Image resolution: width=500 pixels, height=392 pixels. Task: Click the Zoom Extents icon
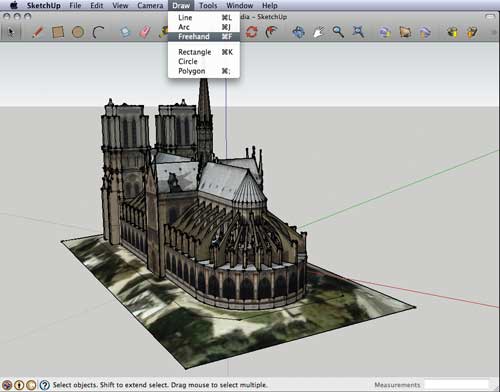(358, 32)
